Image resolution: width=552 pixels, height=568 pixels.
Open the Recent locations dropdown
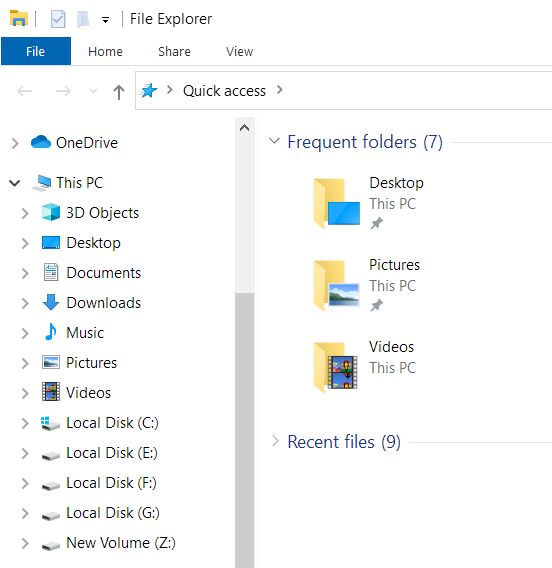click(93, 91)
